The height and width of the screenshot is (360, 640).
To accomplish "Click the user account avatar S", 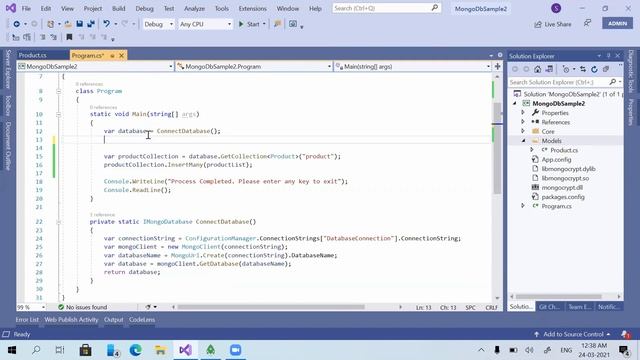I will click(x=556, y=8).
